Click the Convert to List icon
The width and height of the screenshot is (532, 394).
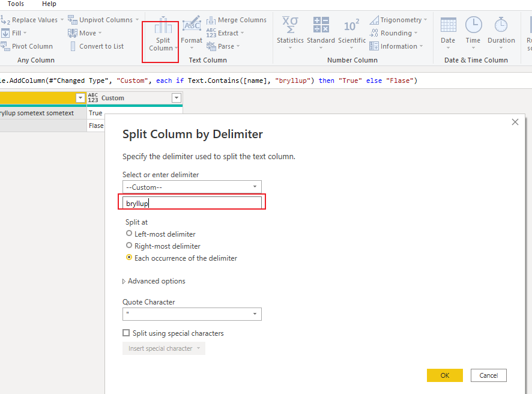tap(73, 46)
